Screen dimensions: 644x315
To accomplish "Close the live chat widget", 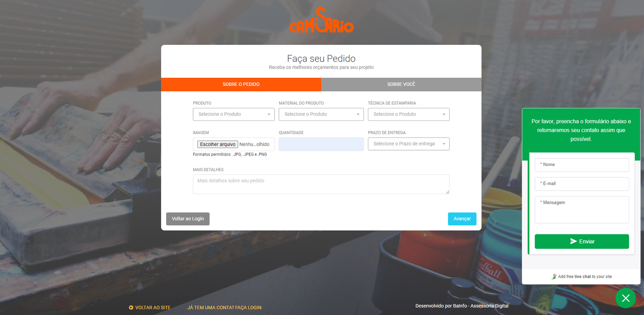I will pos(625,298).
